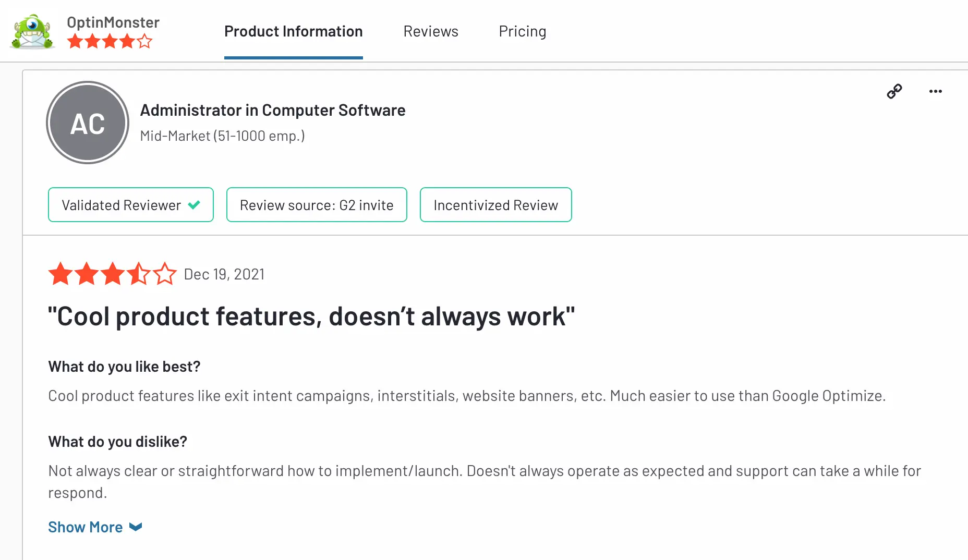Click the Dec 19, 2021 review date
Screen dimensions: 968x560
click(224, 274)
